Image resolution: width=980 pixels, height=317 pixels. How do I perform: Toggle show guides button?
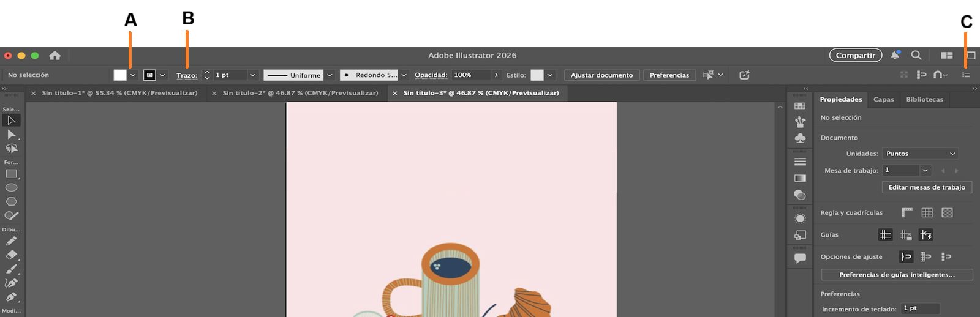[886, 234]
